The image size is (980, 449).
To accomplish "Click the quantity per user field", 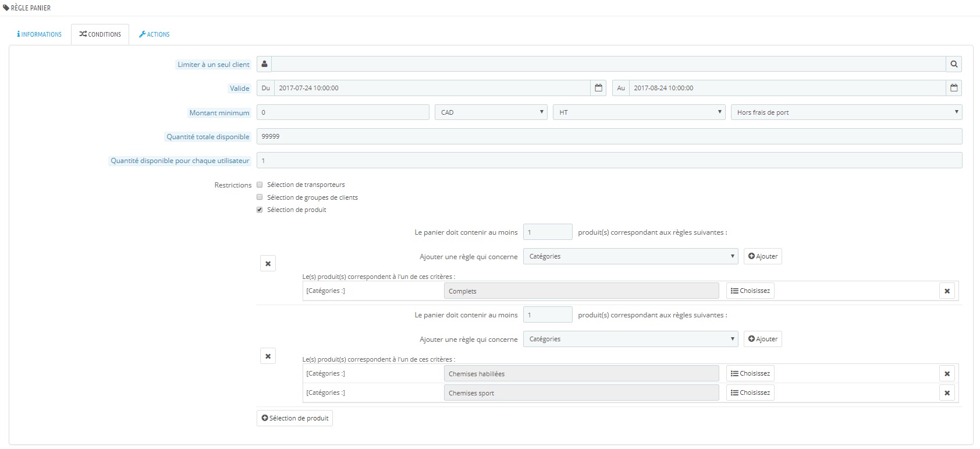I will pos(609,160).
